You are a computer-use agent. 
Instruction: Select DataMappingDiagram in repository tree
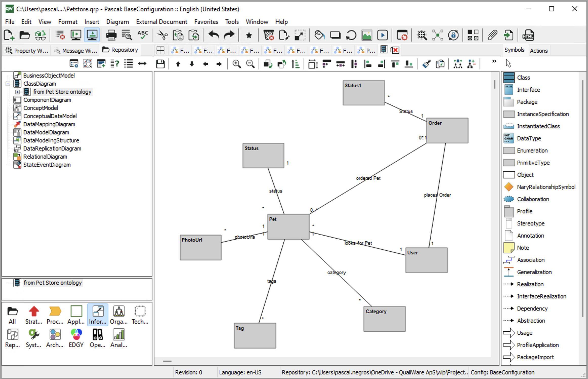(49, 124)
